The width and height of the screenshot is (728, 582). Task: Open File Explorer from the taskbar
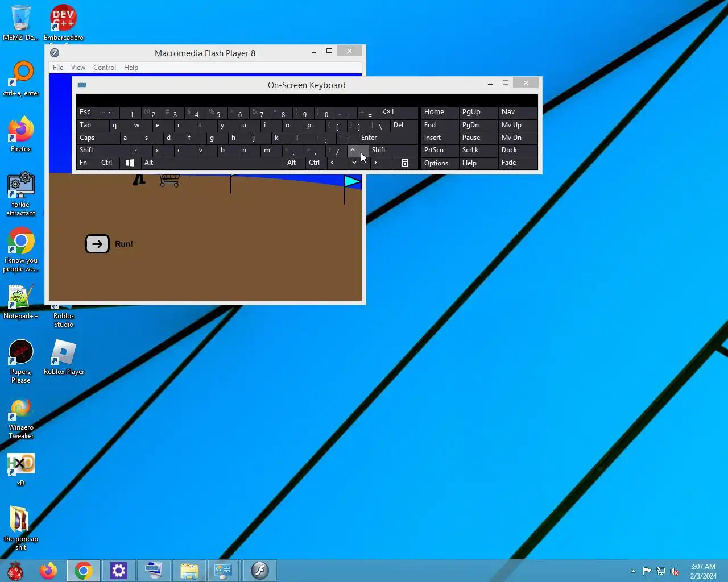pyautogui.click(x=189, y=571)
